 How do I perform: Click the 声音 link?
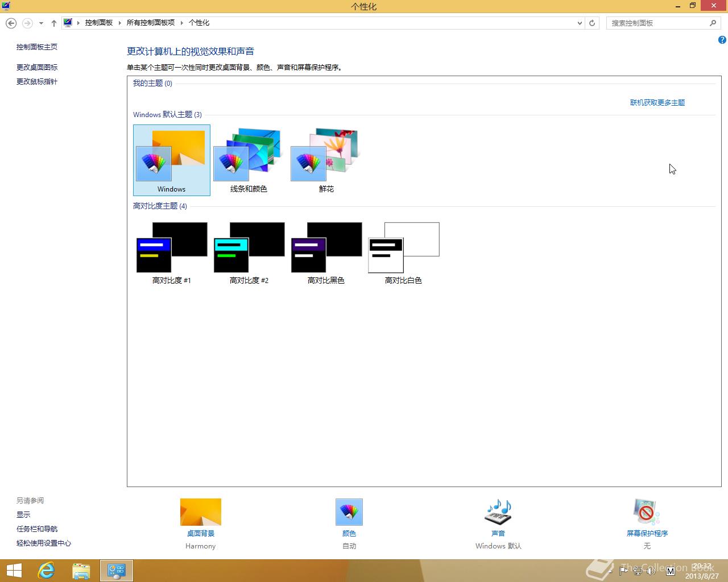pyautogui.click(x=498, y=533)
